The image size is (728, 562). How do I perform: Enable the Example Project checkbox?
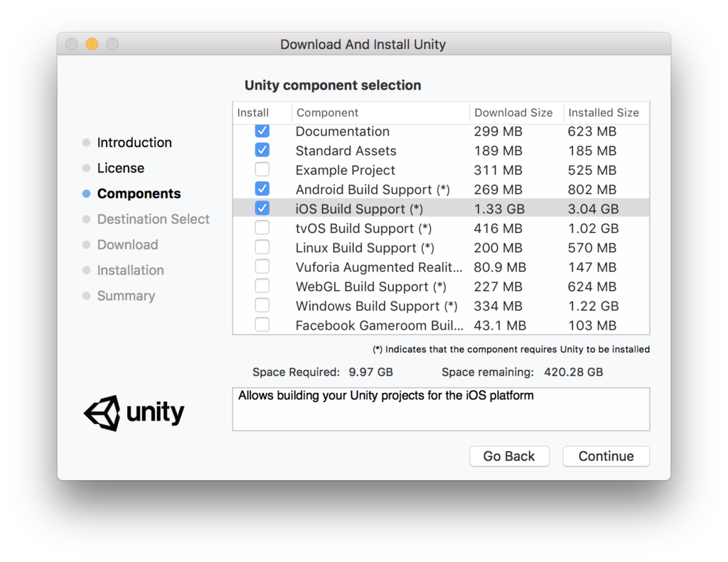262,170
